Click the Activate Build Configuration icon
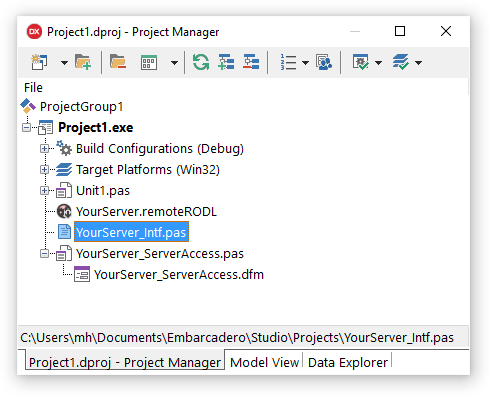Image resolution: width=491 pixels, height=397 pixels. tap(361, 62)
